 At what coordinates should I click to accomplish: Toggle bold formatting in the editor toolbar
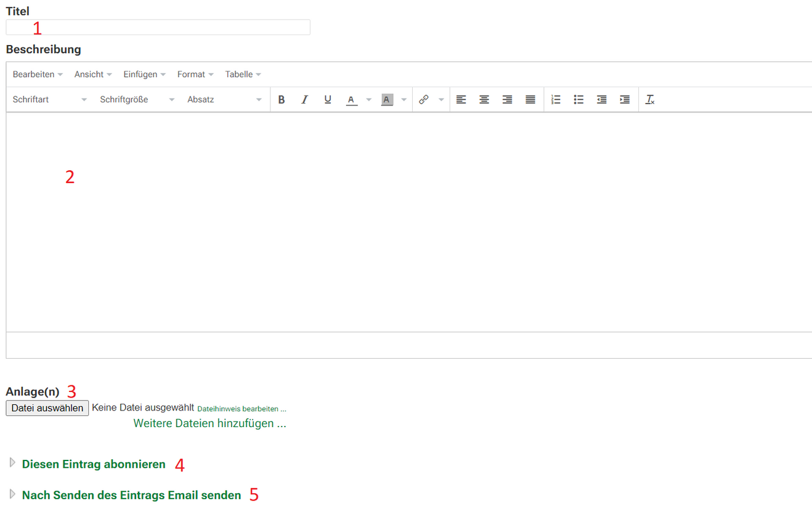click(282, 99)
